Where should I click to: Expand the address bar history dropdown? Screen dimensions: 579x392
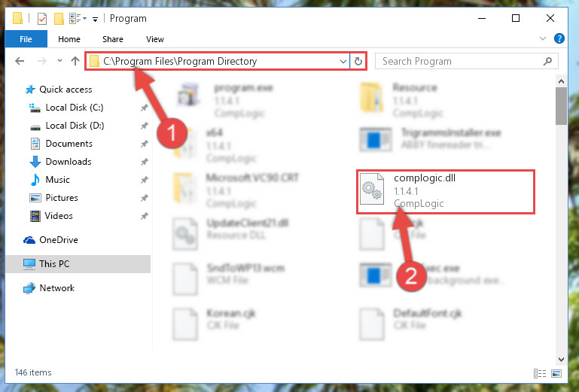tap(343, 61)
